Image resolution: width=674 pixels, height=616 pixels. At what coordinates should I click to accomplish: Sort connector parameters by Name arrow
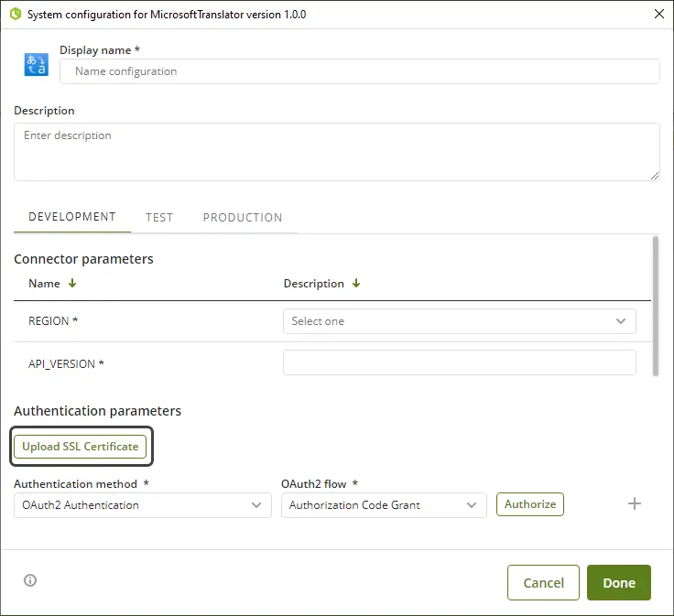[72, 283]
